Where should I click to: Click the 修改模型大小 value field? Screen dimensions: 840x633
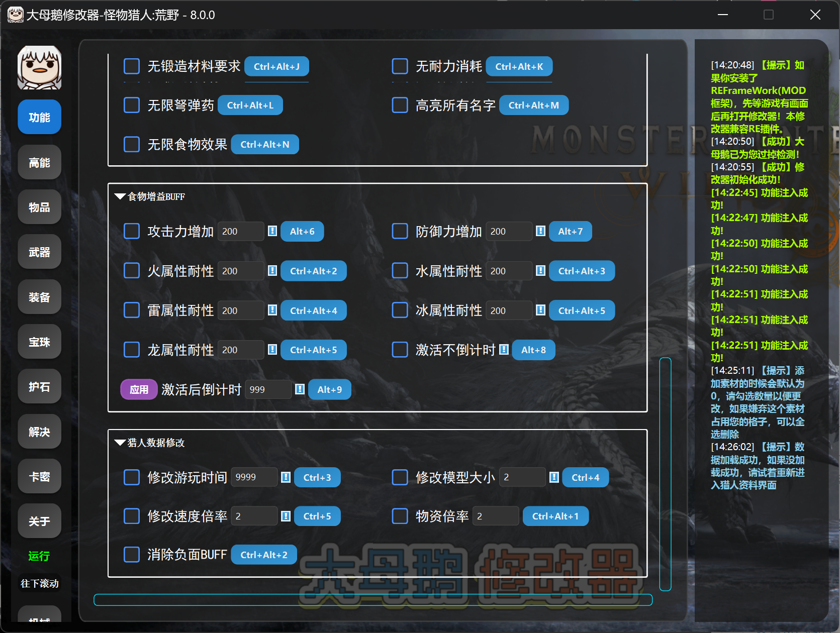[522, 477]
